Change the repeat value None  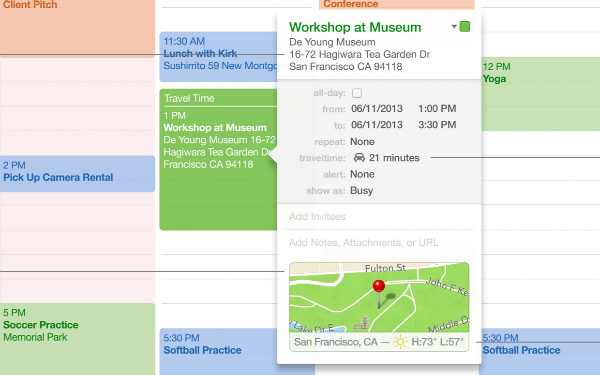362,142
